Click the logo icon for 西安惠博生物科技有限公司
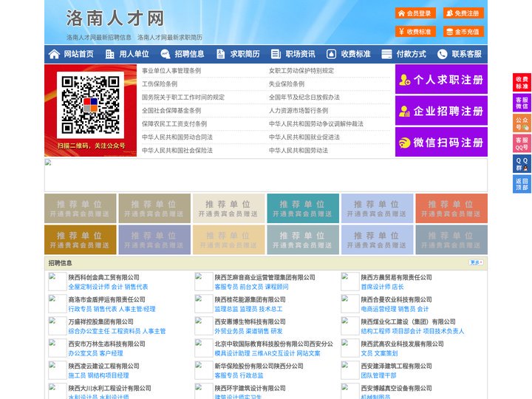Image resolution: width=532 pixels, height=399 pixels. 204,326
